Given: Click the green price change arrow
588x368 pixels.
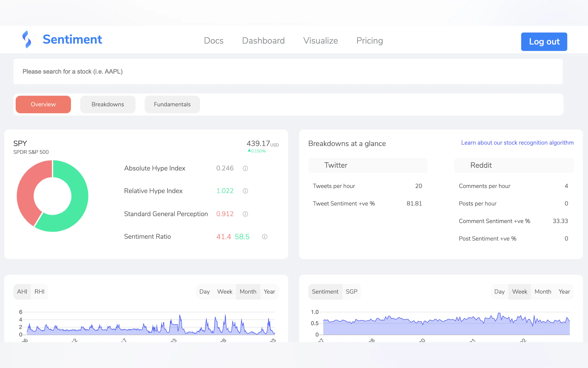Looking at the screenshot, I should tap(249, 151).
